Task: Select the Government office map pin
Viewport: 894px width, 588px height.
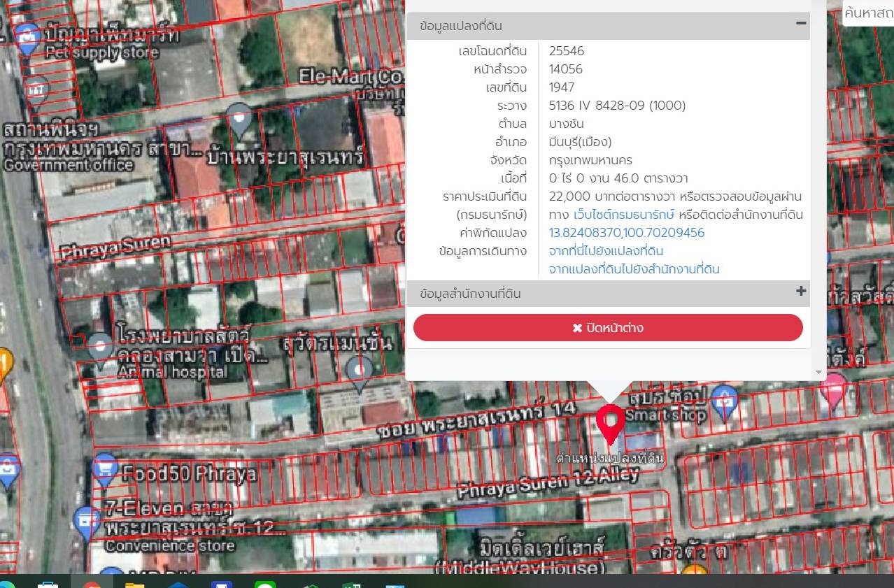Action: point(36,91)
